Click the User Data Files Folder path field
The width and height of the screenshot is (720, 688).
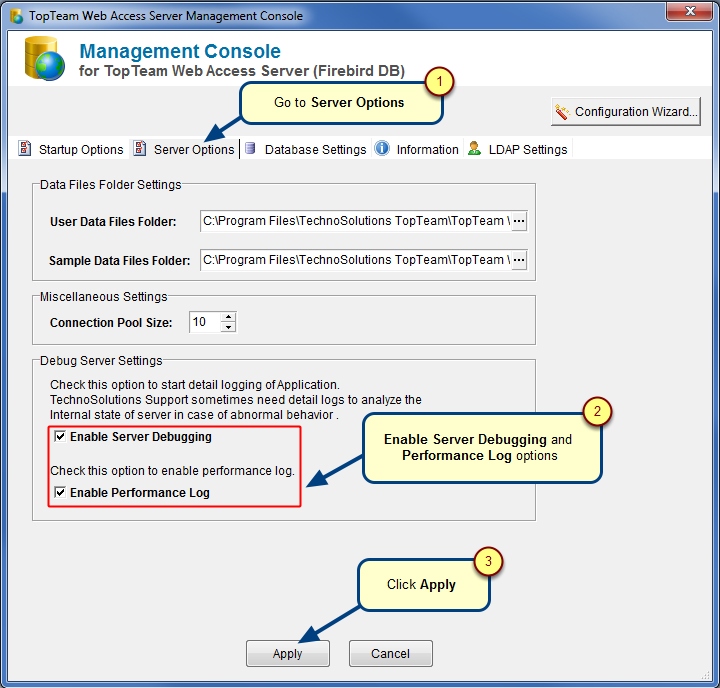355,222
